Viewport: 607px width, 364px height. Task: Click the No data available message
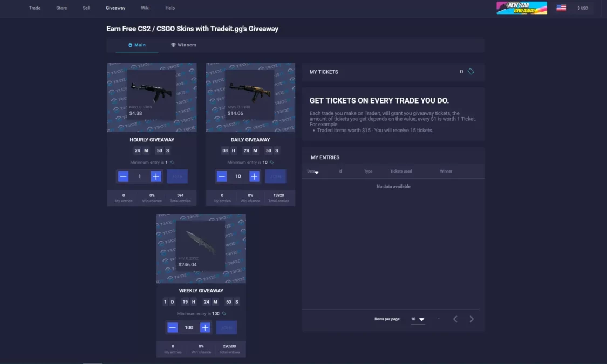tap(393, 187)
